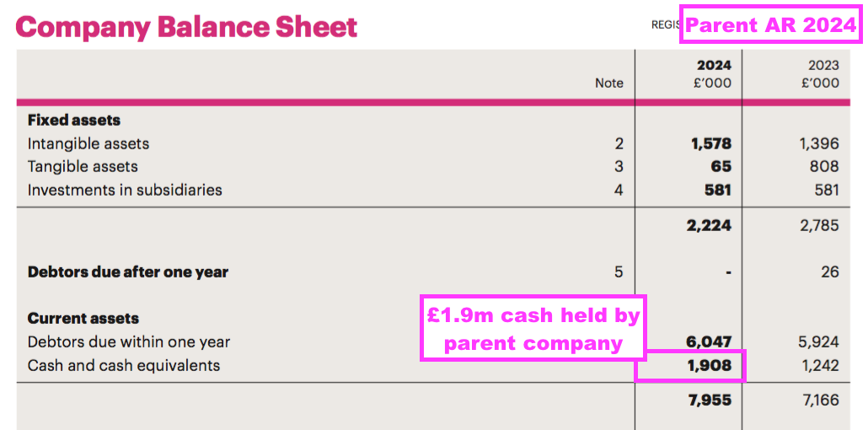Select Investments in subsidiaries label

(125, 190)
